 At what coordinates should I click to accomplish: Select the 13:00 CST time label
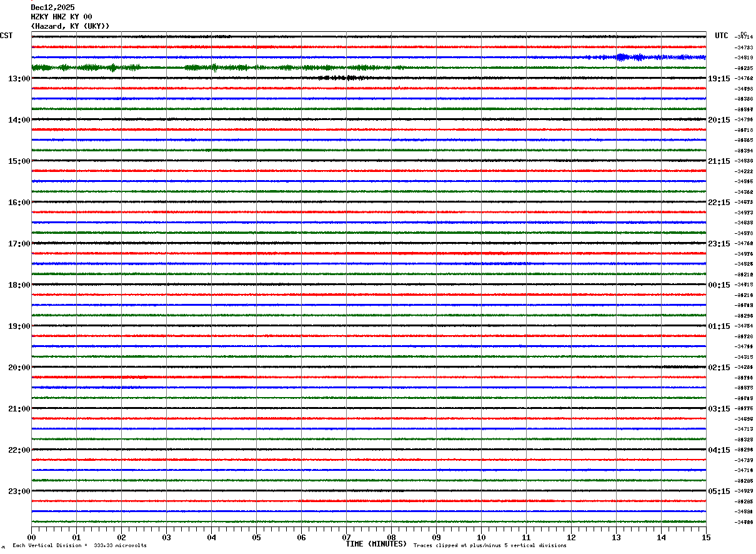coord(19,79)
